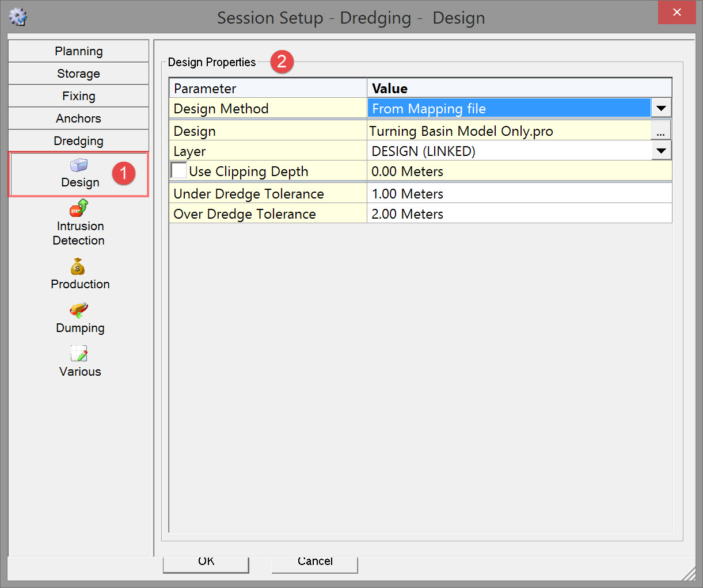Open the Fixing section
The height and width of the screenshot is (588, 703).
click(79, 96)
